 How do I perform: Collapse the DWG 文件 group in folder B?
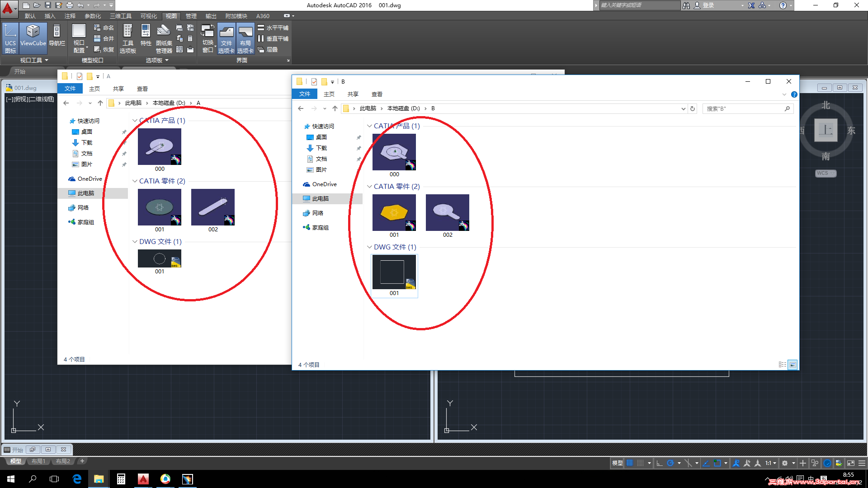coord(369,247)
